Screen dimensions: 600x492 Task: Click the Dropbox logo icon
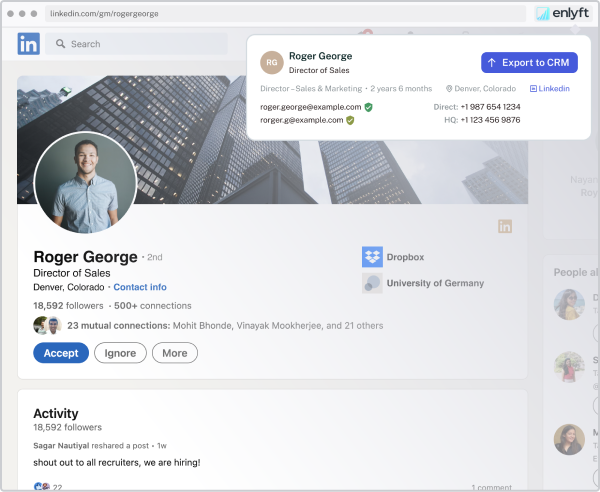[x=372, y=257]
